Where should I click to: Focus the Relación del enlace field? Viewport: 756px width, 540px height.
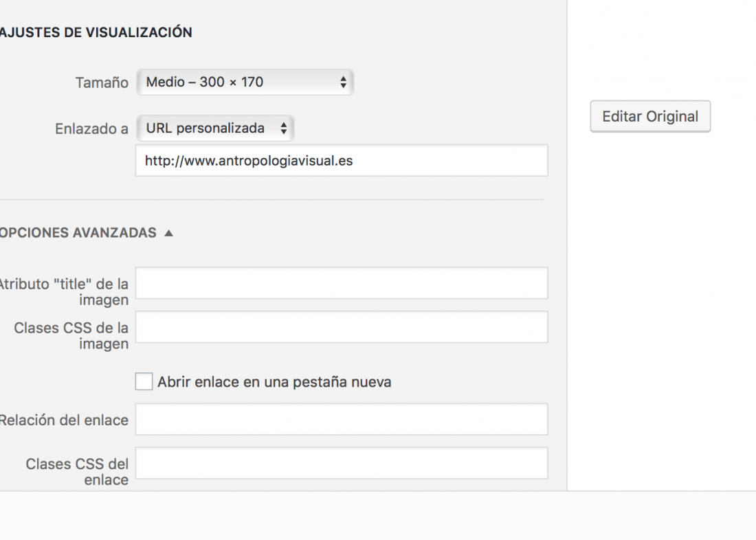click(x=342, y=419)
